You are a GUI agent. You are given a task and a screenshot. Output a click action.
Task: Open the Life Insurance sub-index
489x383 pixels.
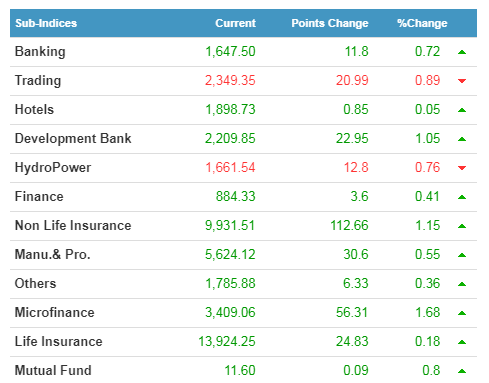[x=59, y=342]
